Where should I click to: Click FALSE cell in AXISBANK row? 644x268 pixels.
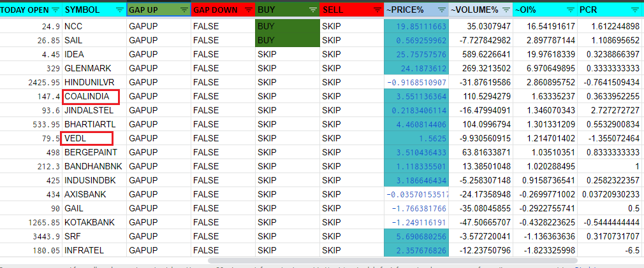pyautogui.click(x=223, y=195)
